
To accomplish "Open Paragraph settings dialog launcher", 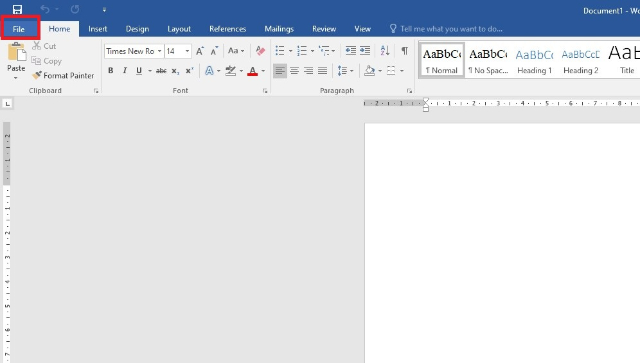I will click(409, 91).
